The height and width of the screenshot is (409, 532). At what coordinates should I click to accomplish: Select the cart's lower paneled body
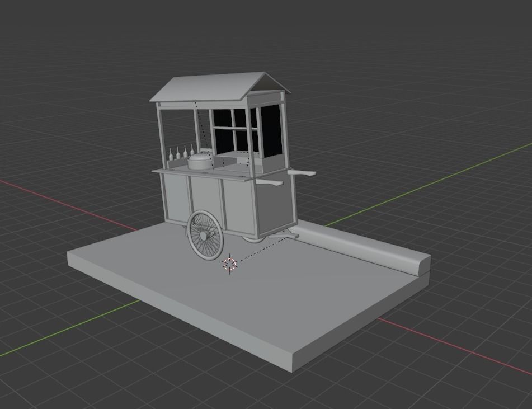[x=227, y=204]
